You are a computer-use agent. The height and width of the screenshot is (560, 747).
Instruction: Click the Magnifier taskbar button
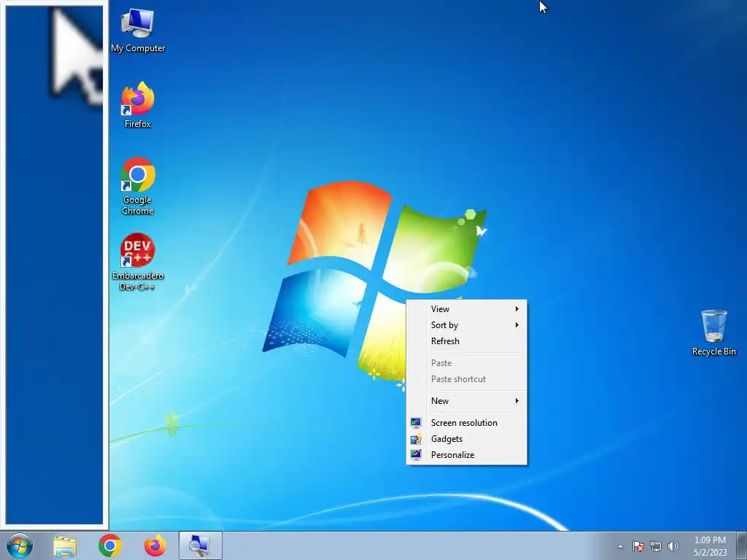(201, 545)
